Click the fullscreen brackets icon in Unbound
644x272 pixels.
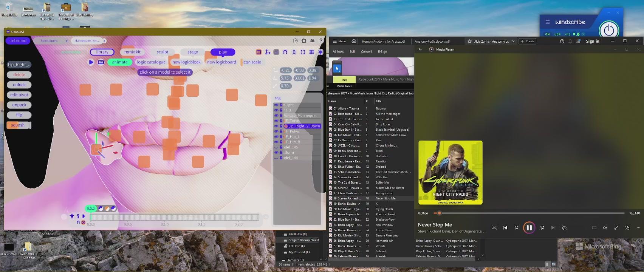(x=303, y=52)
